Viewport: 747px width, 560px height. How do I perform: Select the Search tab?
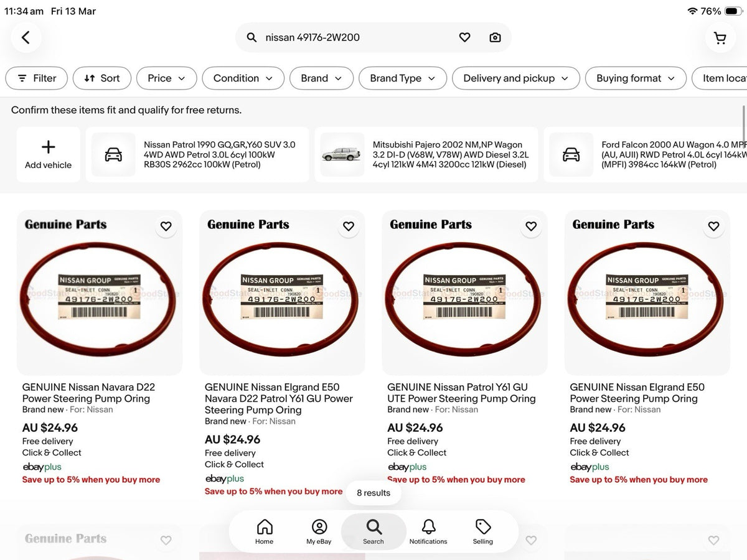point(374,532)
